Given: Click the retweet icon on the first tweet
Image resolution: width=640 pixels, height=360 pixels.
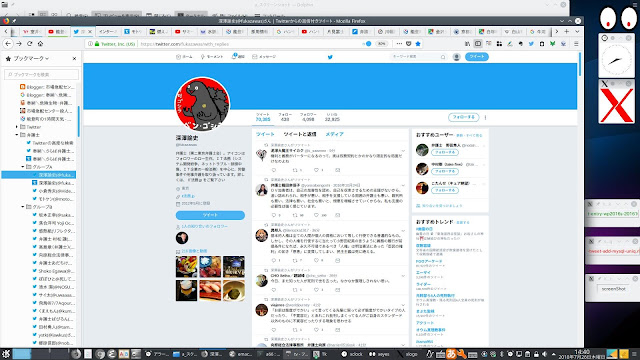Looking at the screenshot, I should (295, 170).
